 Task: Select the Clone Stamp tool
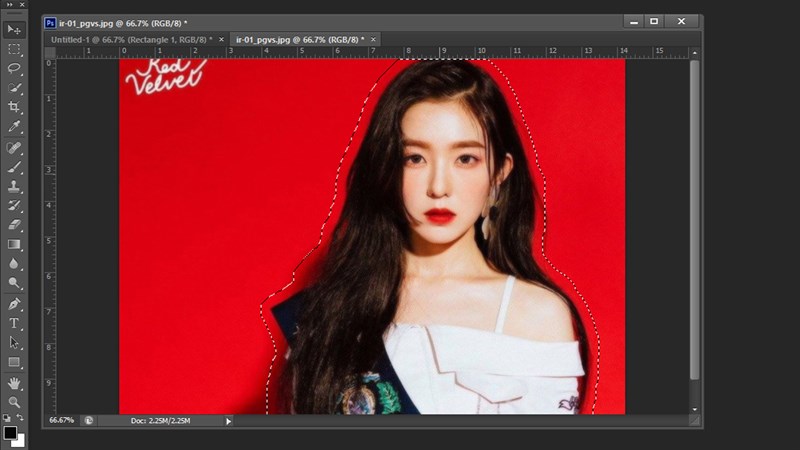(x=14, y=186)
